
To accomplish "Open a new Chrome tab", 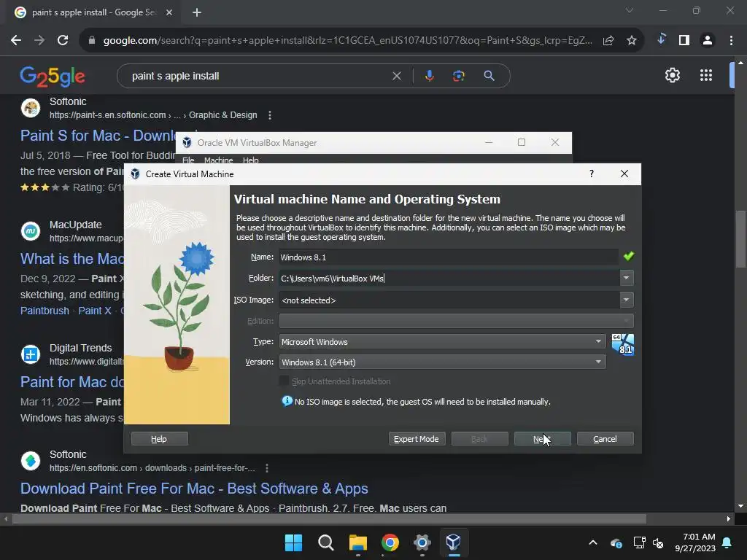I will tap(197, 12).
